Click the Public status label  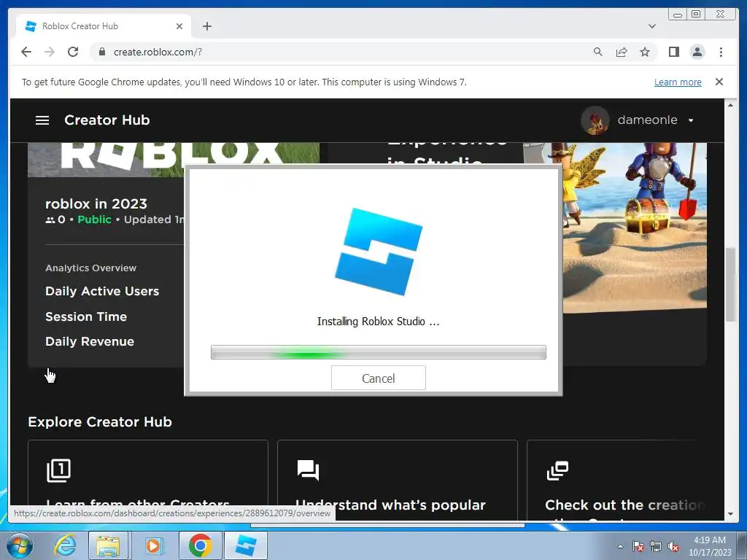tap(94, 219)
